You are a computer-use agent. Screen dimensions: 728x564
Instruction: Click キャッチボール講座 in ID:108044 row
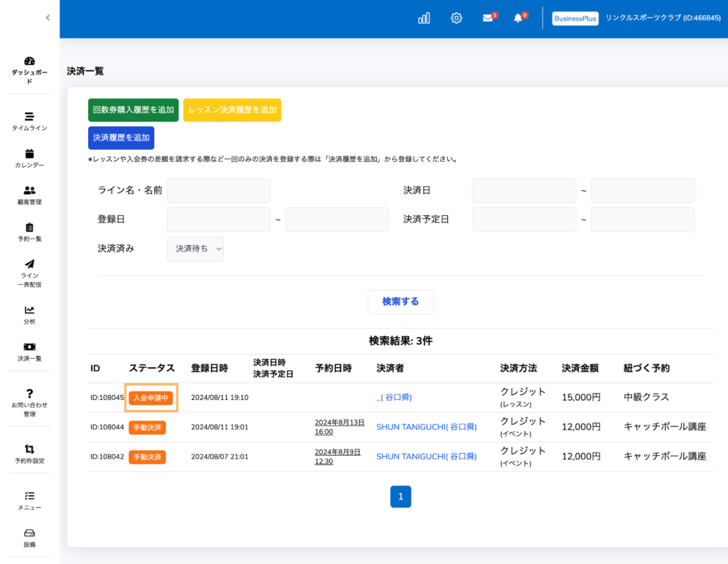665,427
